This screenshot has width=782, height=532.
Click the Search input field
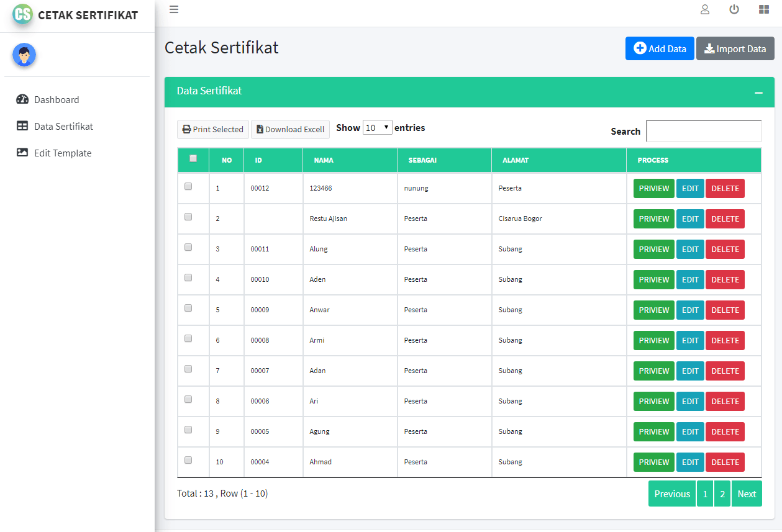[704, 131]
